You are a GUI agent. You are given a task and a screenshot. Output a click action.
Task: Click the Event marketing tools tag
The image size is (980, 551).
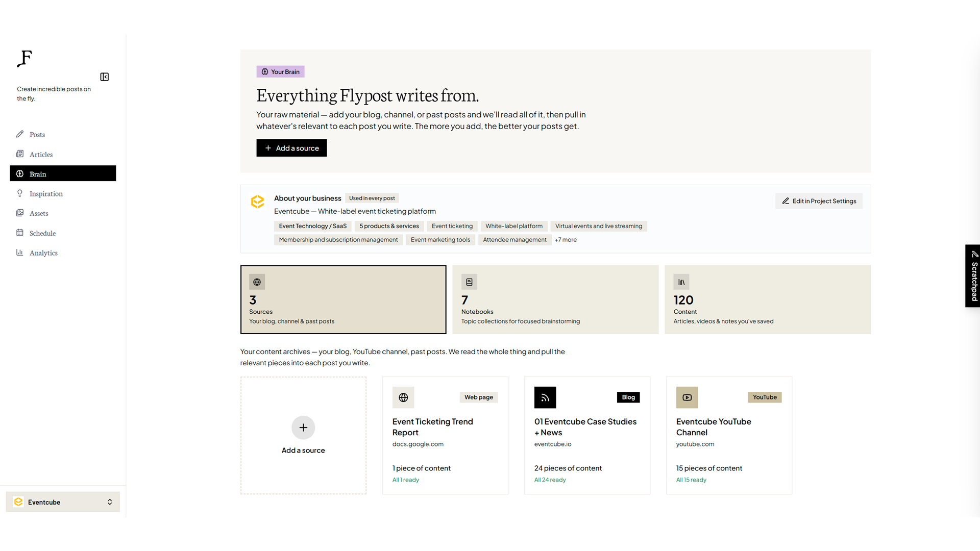[x=440, y=240]
